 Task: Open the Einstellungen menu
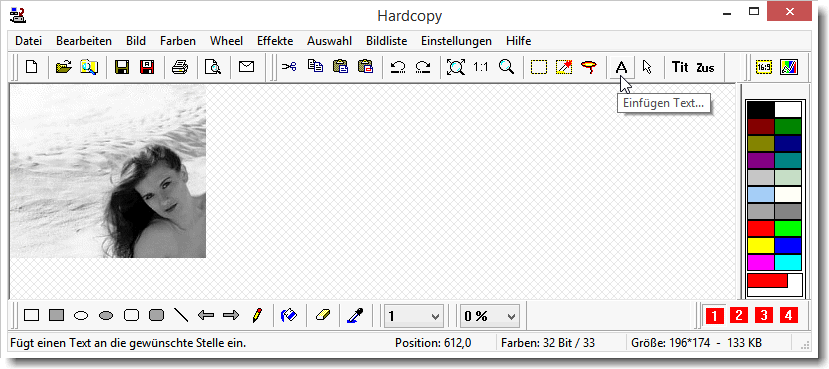tap(456, 41)
